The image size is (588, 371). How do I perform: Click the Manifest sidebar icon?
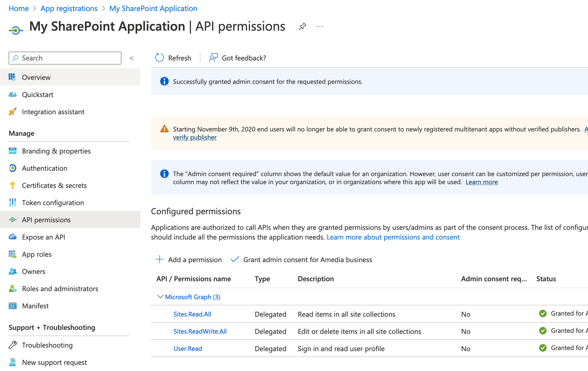coord(12,306)
